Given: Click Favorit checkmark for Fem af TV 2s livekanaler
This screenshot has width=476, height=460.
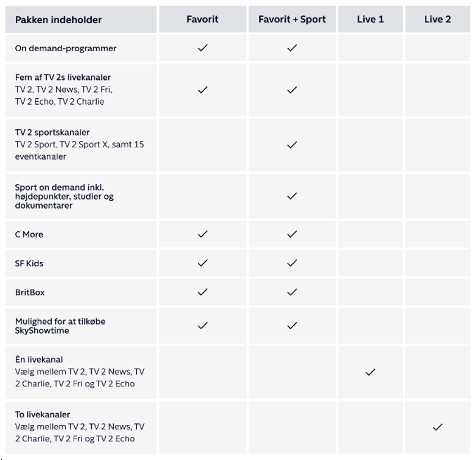Looking at the screenshot, I should [x=203, y=89].
